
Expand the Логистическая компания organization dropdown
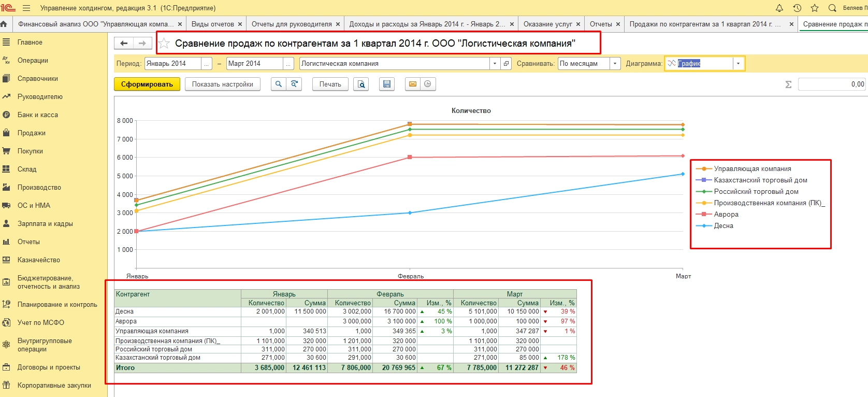click(495, 64)
